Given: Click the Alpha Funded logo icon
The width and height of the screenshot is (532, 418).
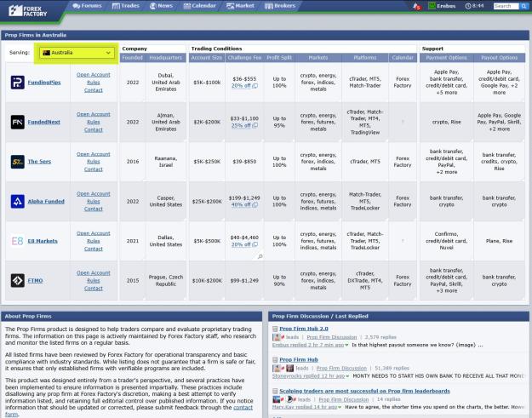Looking at the screenshot, I should pos(18,202).
